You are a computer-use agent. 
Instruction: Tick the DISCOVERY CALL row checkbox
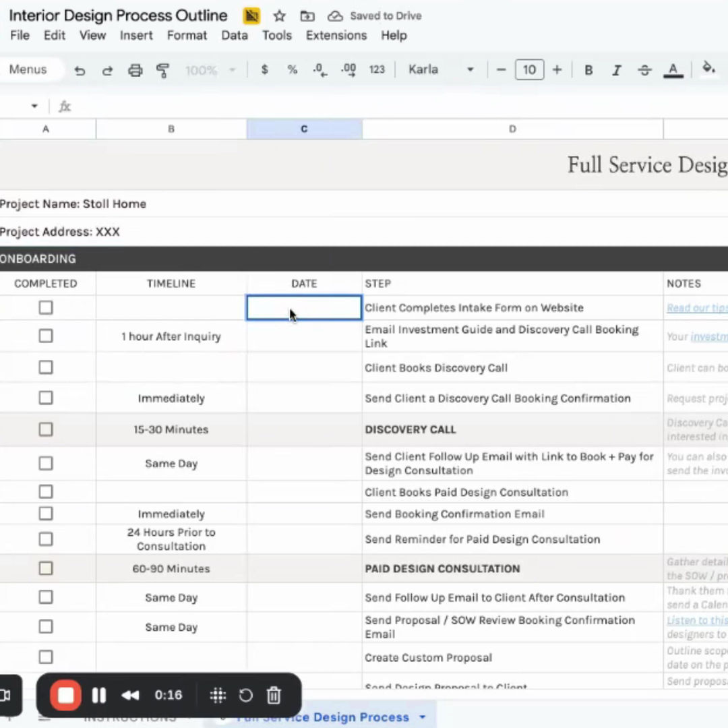pyautogui.click(x=46, y=429)
